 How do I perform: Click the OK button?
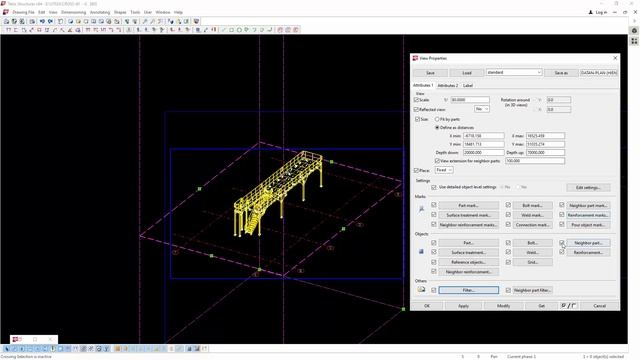coord(427,306)
